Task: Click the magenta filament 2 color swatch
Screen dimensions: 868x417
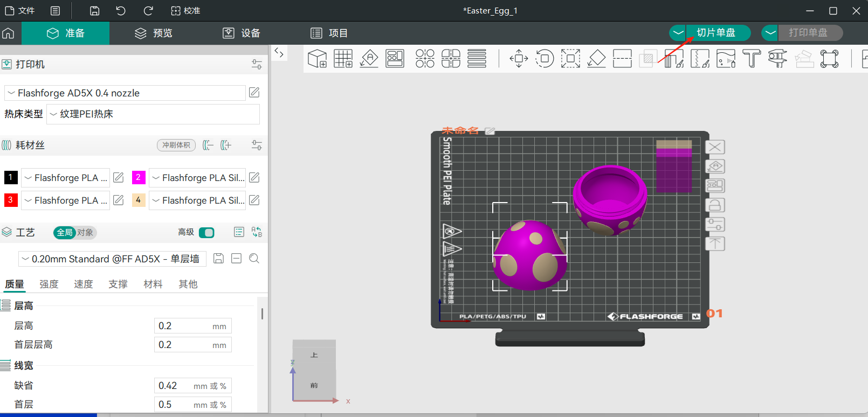Action: [139, 177]
